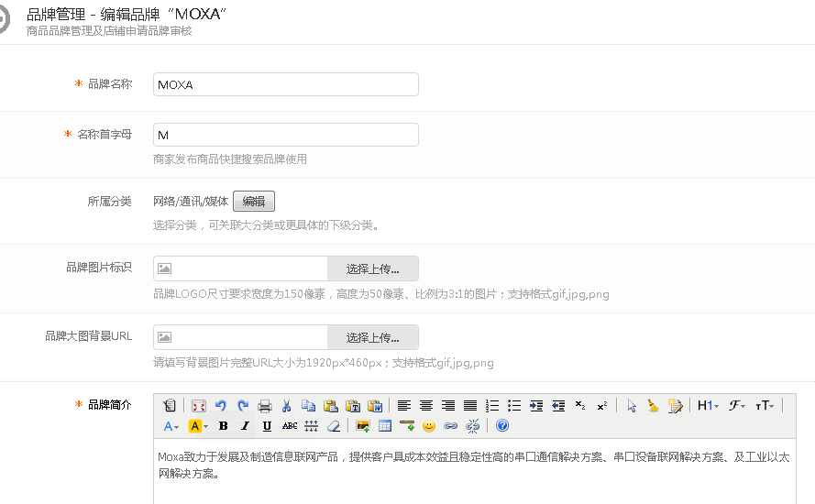Viewport: 815px width, 504px height.
Task: Redo the edit in brand description
Action: (243, 406)
